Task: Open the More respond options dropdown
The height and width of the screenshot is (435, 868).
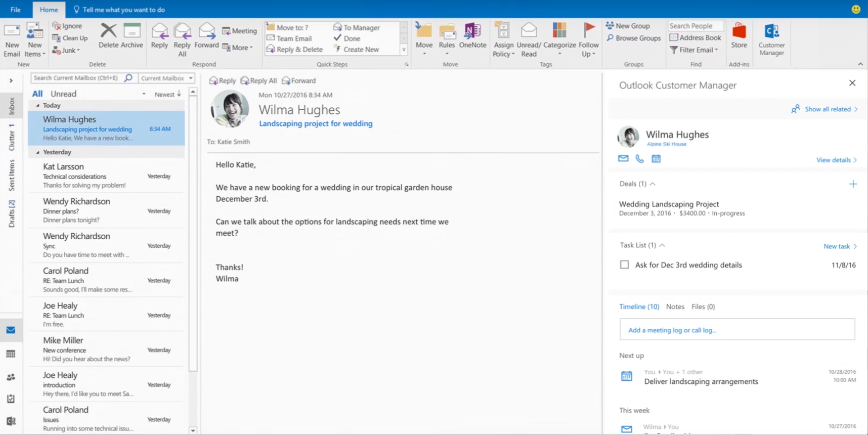Action: coord(237,48)
